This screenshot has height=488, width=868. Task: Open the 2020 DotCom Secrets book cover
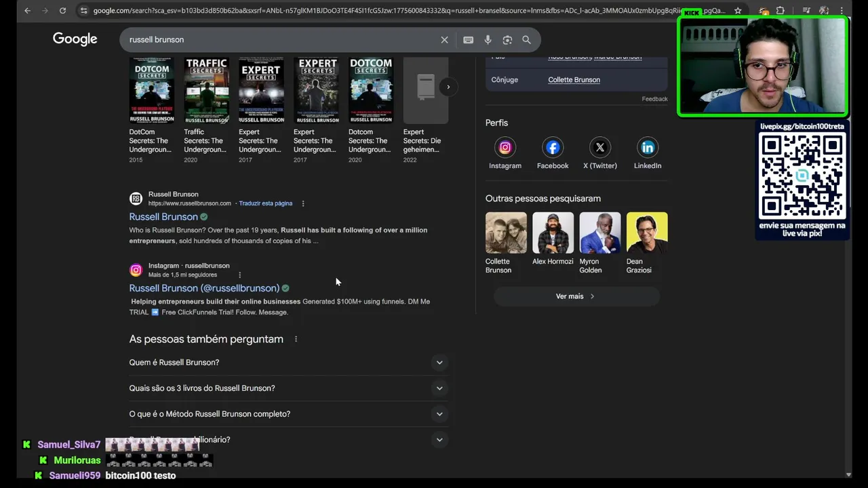371,90
